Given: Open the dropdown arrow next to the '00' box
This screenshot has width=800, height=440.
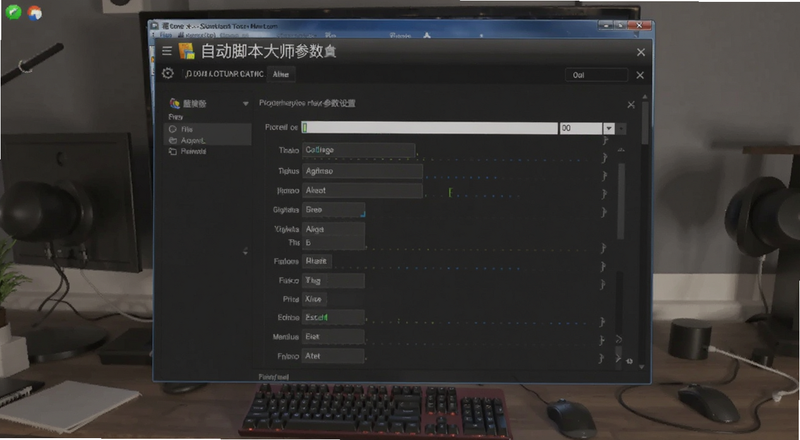Looking at the screenshot, I should click(609, 128).
